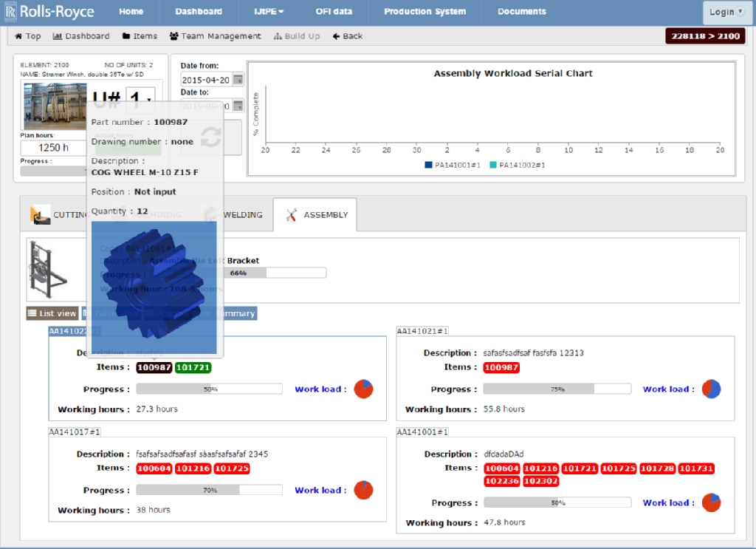Click the Plan hours 1250 h field

53,148
